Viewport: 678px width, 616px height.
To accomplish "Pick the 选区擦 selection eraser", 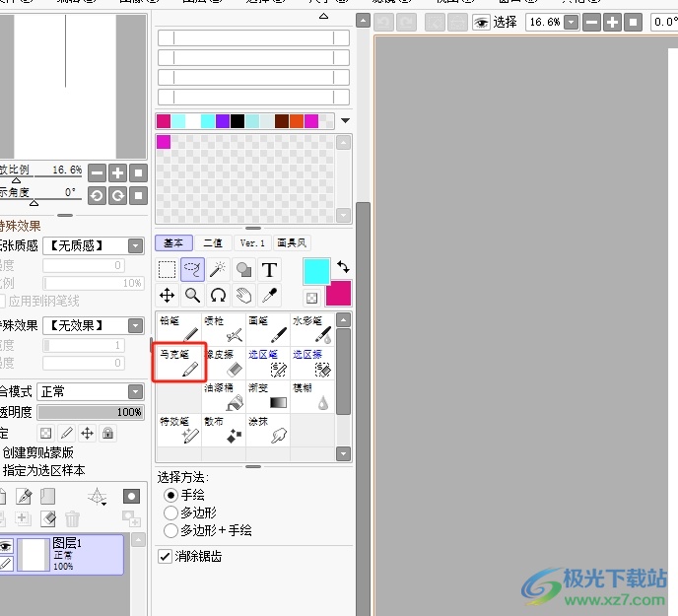I will tap(312, 363).
